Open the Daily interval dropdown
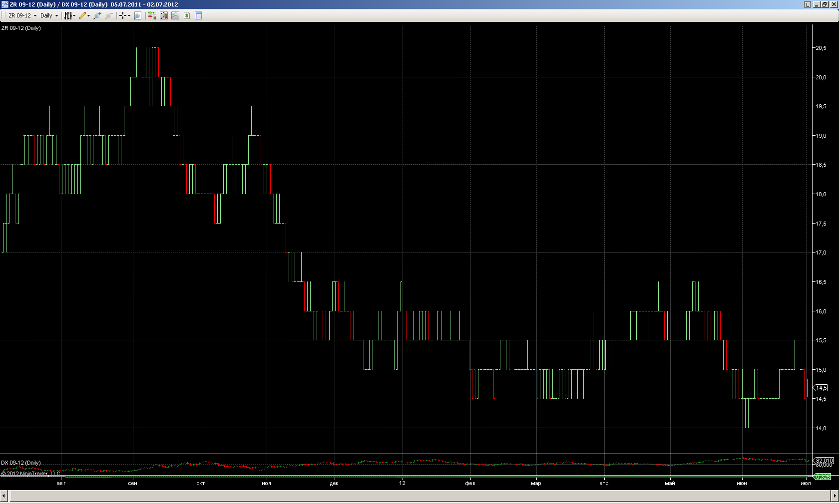Screen dimensions: 839x504 49,15
